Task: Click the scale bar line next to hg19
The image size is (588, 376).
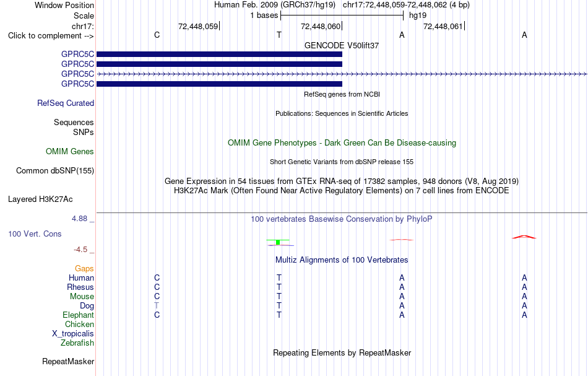Action: click(342, 15)
